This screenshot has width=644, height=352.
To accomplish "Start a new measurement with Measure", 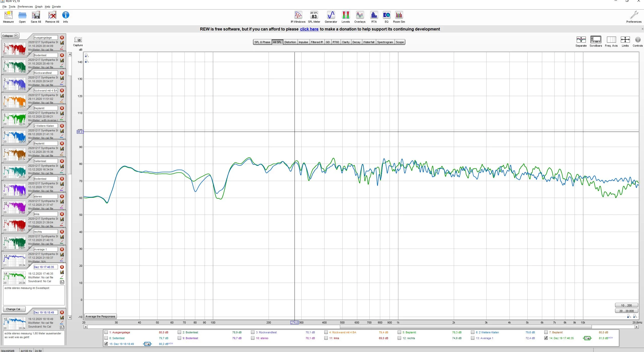I will [8, 17].
